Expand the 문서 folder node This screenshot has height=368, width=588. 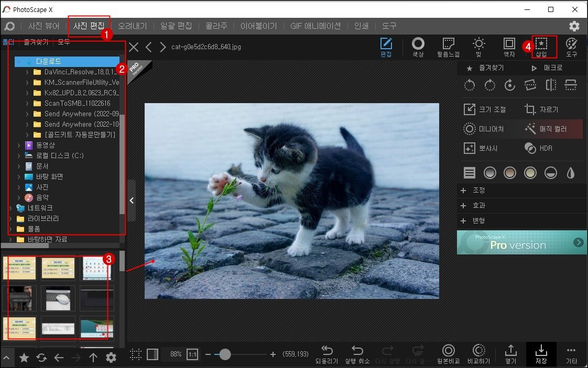19,166
